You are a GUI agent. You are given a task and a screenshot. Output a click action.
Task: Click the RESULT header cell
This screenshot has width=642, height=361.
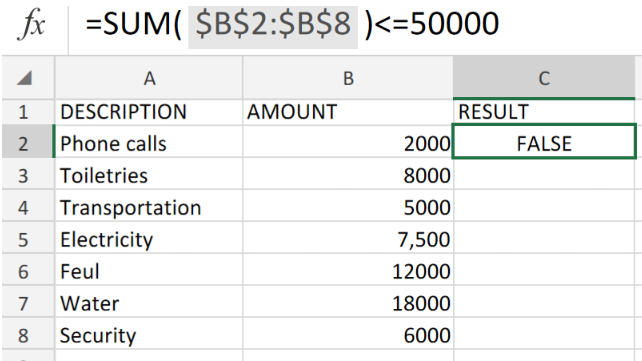pos(544,112)
